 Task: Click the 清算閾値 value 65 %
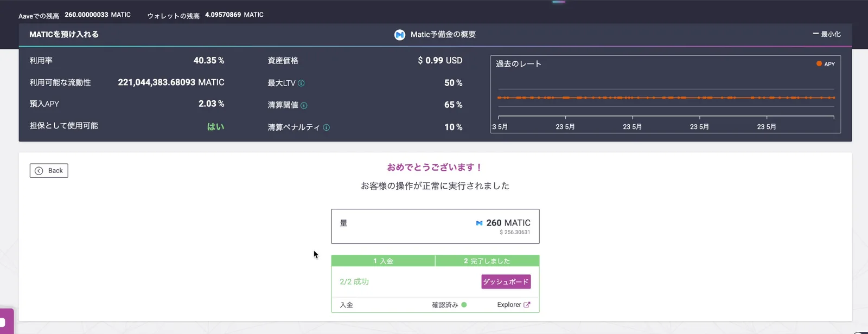click(x=454, y=105)
